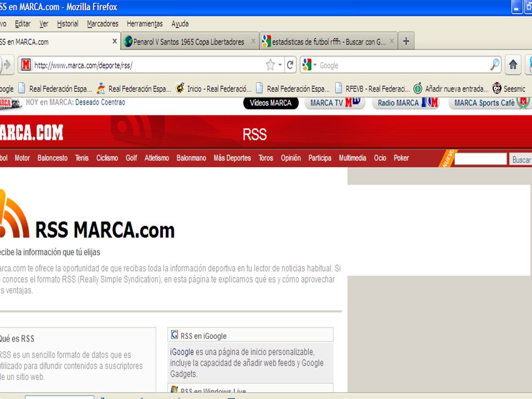Go to Poker section
Image resolution: width=532 pixels, height=399 pixels.
point(401,158)
